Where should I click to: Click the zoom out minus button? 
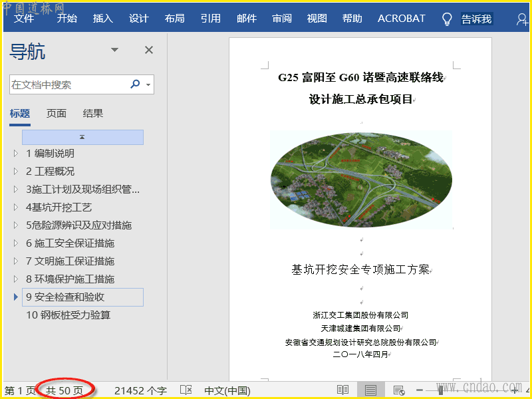coord(420,390)
